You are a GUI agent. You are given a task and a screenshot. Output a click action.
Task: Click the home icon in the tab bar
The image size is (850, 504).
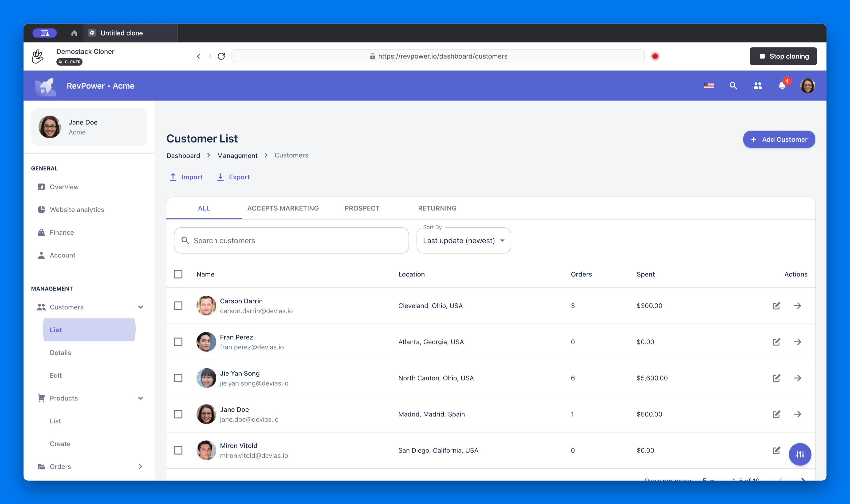[74, 33]
